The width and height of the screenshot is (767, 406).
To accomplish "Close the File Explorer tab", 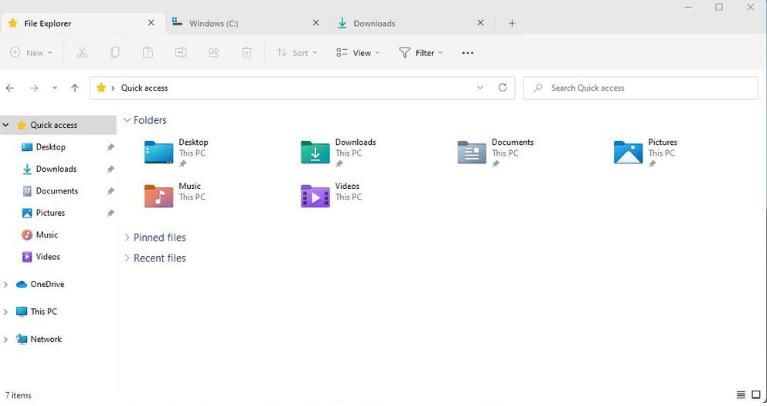I will [x=151, y=23].
